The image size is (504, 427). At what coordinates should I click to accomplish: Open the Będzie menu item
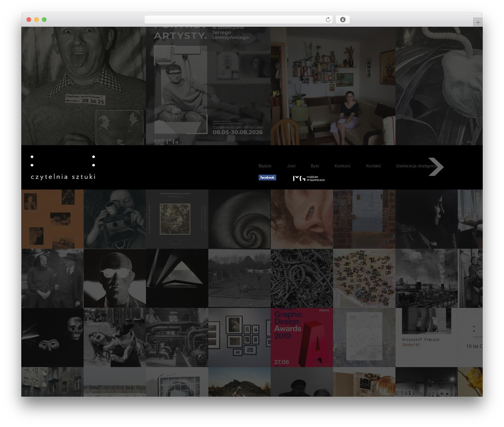click(265, 166)
